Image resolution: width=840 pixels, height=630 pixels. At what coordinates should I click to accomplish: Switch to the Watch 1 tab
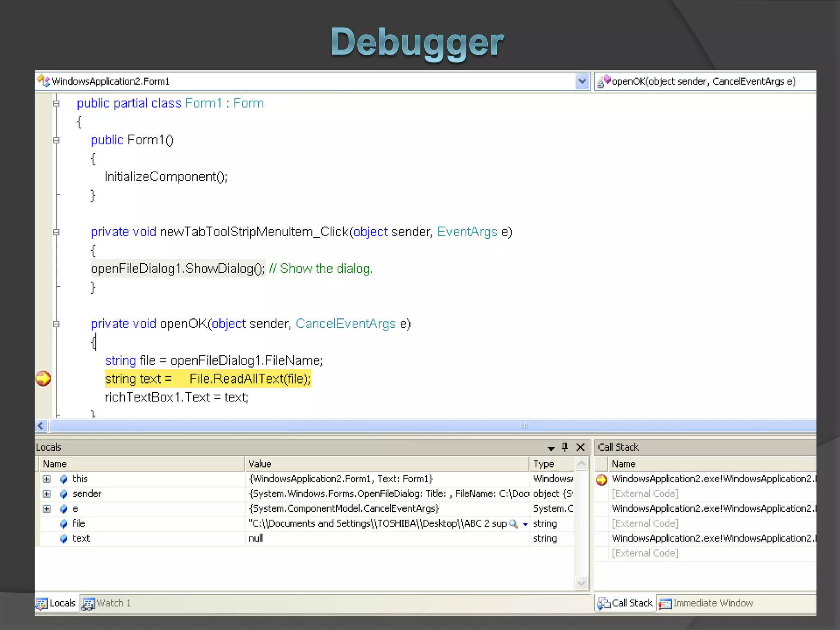(107, 603)
